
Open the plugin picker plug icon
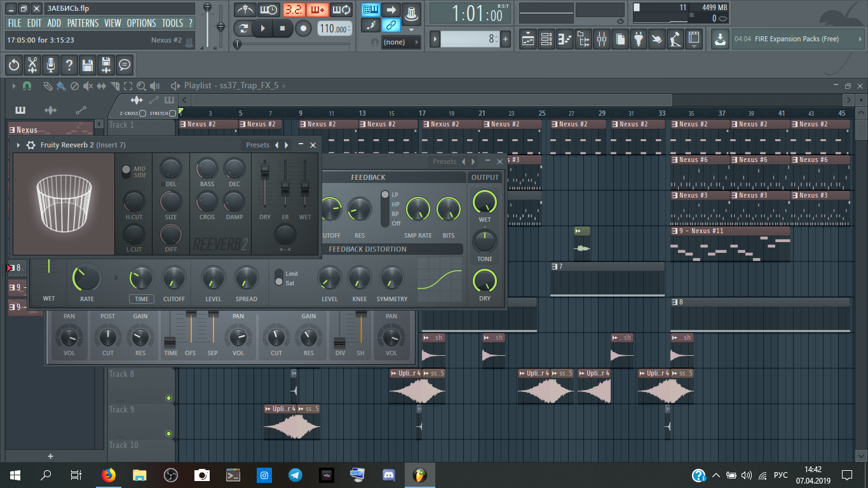(639, 39)
